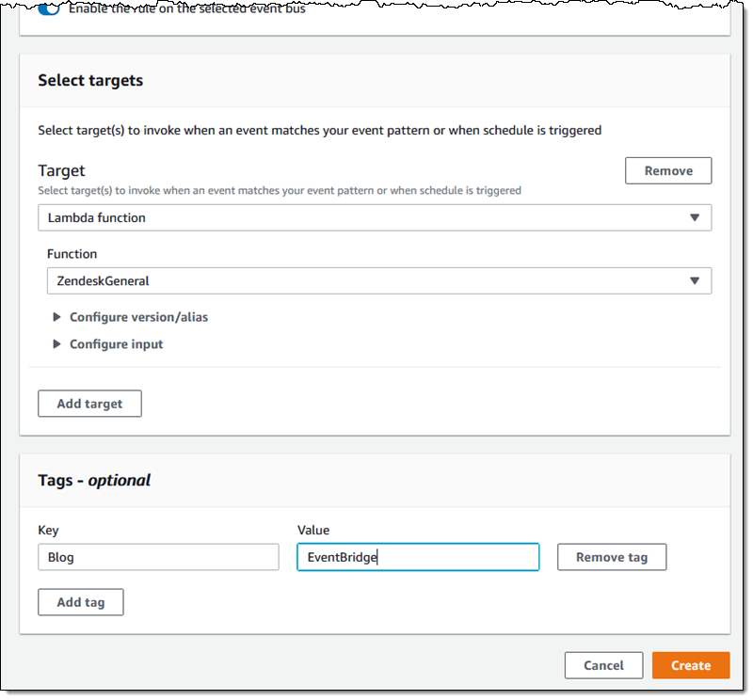Click the Add target button
753x700 pixels.
(89, 404)
